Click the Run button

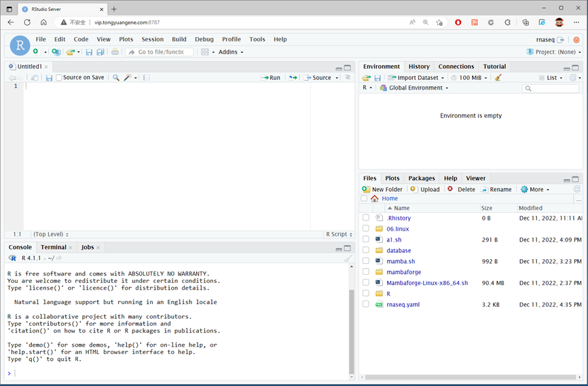click(x=270, y=77)
